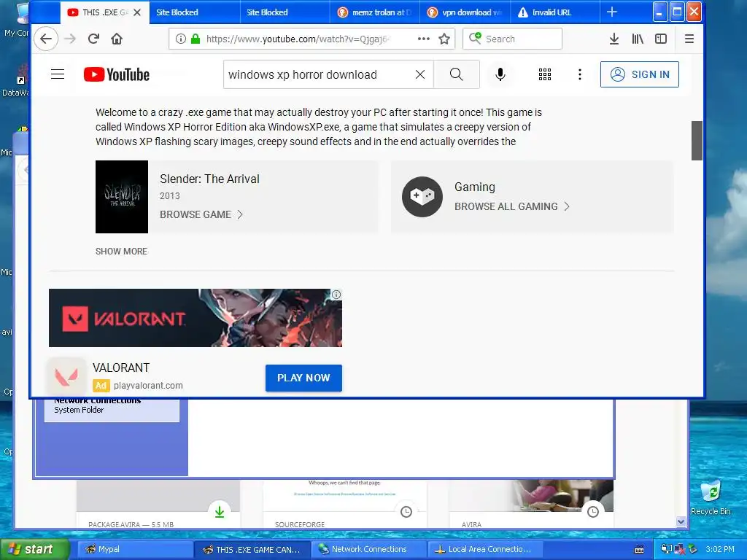Screen dimensions: 747x560
Task: Click the PLAY NOW ad button
Action: [303, 378]
